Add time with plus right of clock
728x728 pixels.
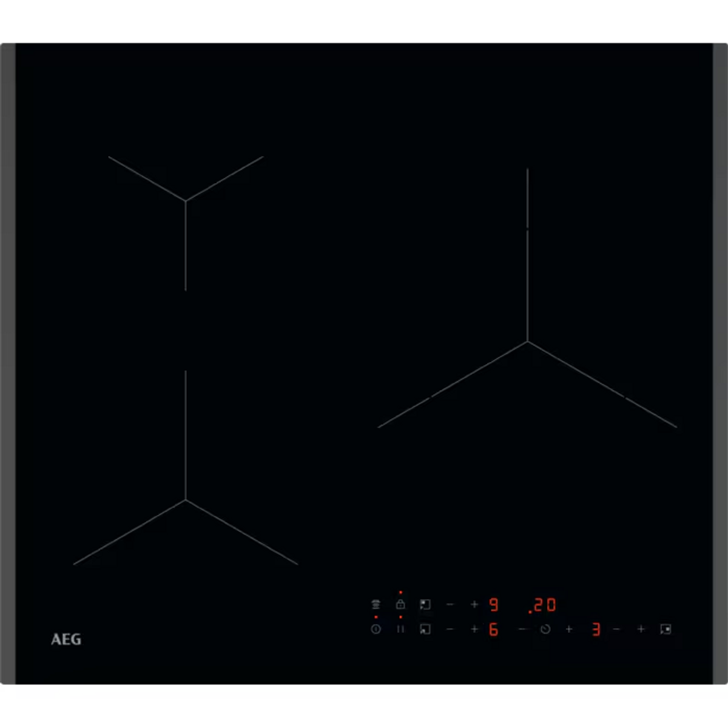tap(569, 629)
